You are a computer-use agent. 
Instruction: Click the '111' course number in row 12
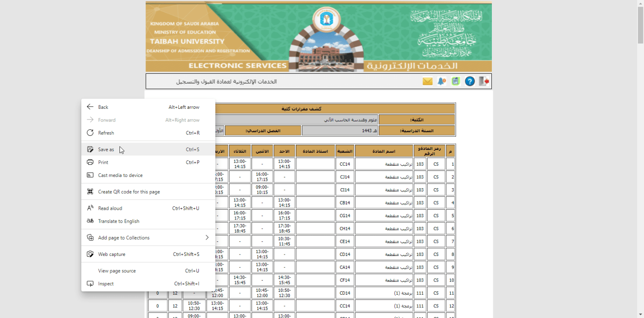point(420,306)
